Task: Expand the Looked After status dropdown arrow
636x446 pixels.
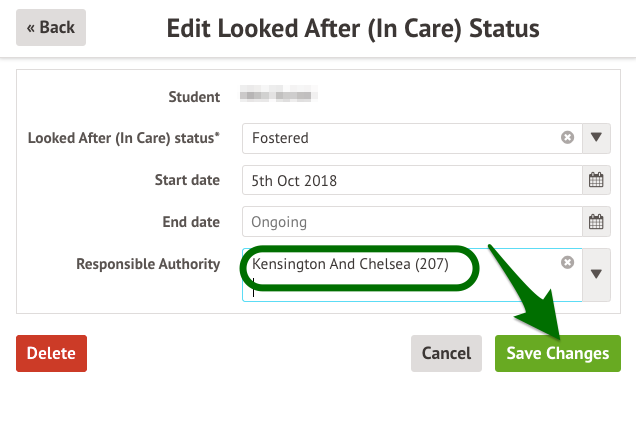Action: [x=597, y=138]
